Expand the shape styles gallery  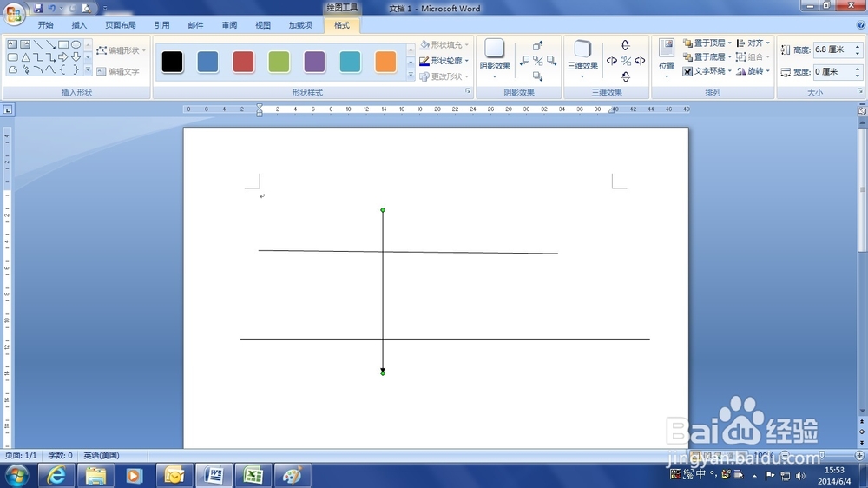(x=411, y=76)
